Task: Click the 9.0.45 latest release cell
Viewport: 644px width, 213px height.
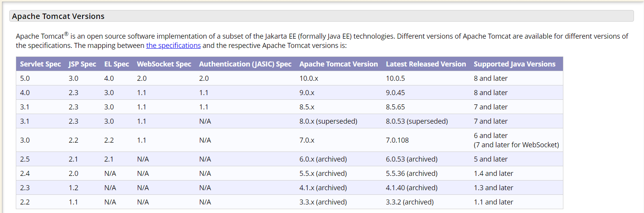Action: tap(395, 93)
